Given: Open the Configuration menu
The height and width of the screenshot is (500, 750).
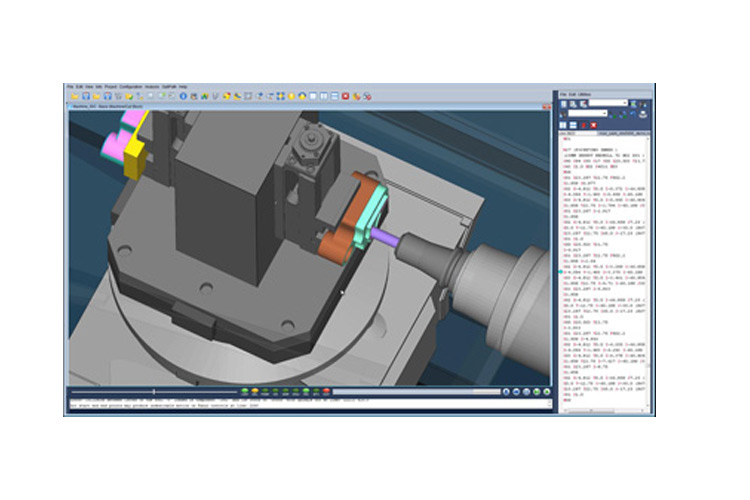Looking at the screenshot, I should coord(131,87).
